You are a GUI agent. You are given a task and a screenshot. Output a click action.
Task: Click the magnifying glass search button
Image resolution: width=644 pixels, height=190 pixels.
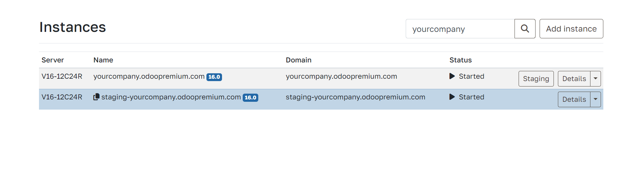(525, 29)
